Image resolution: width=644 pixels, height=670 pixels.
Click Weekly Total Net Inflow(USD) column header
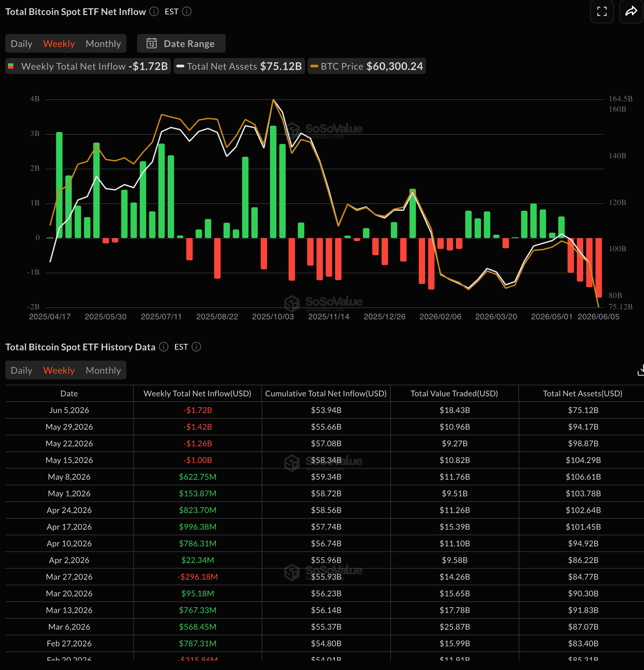(198, 394)
